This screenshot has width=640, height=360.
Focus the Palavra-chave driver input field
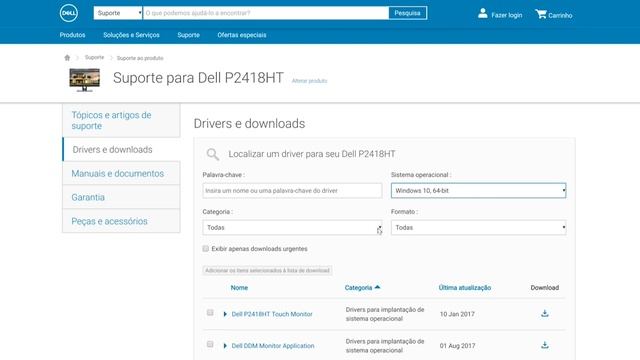pyautogui.click(x=292, y=191)
